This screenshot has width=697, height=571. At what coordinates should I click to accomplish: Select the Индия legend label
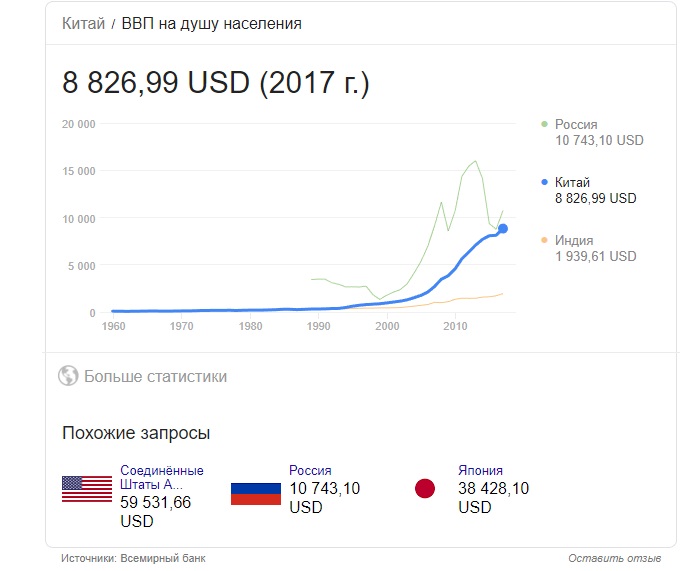click(574, 240)
